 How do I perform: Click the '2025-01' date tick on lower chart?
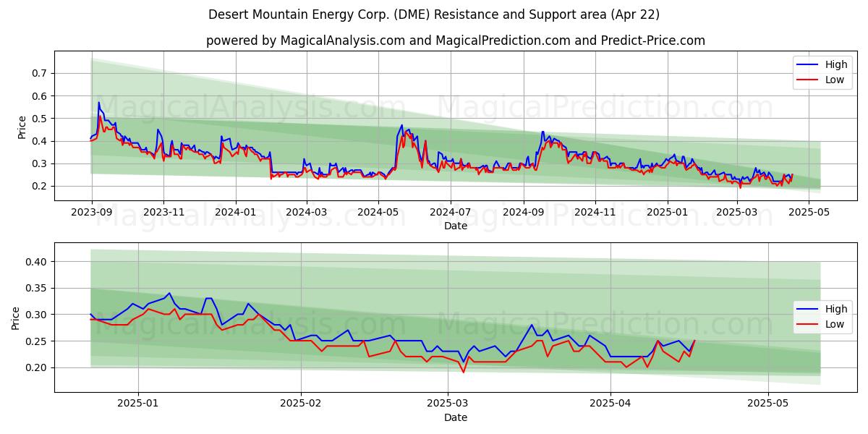point(138,404)
